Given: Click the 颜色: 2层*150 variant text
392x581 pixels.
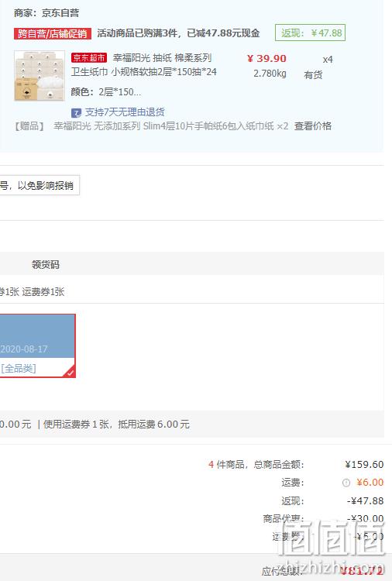Looking at the screenshot, I should 106,92.
